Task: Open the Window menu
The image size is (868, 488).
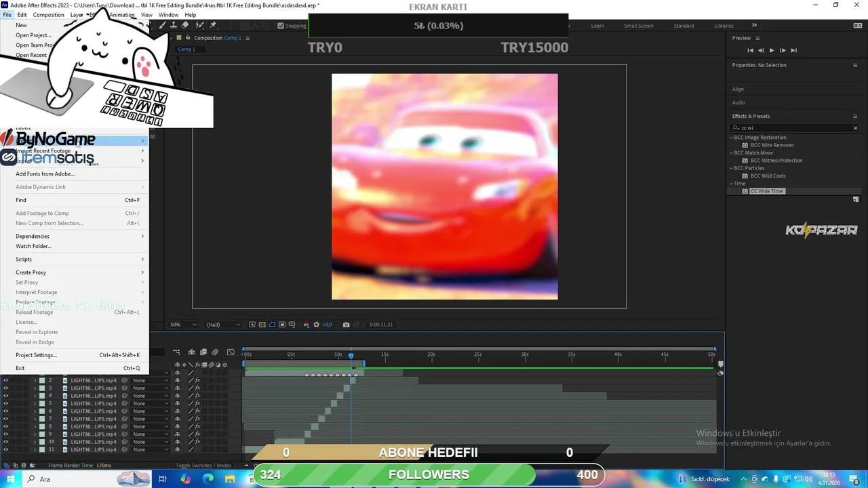Action: (x=168, y=15)
